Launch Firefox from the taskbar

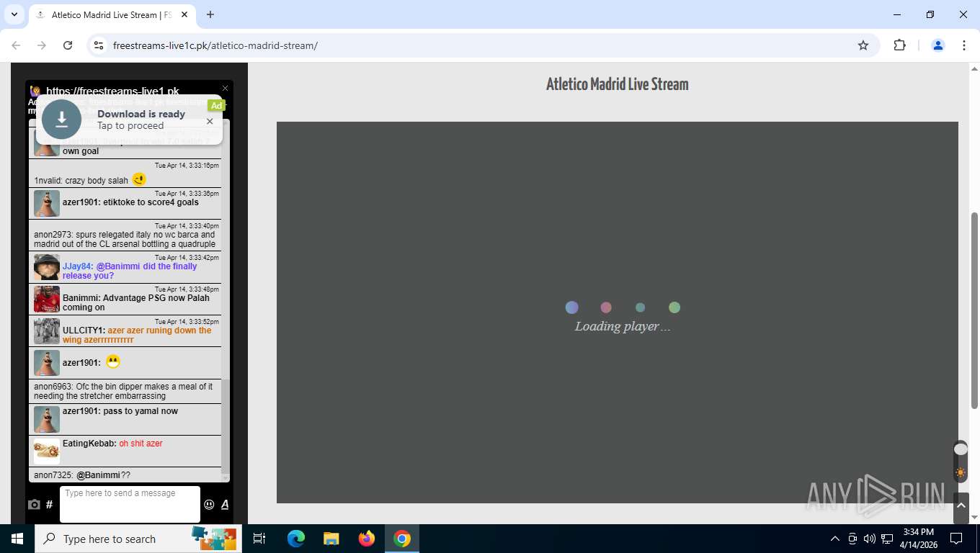pyautogui.click(x=367, y=539)
